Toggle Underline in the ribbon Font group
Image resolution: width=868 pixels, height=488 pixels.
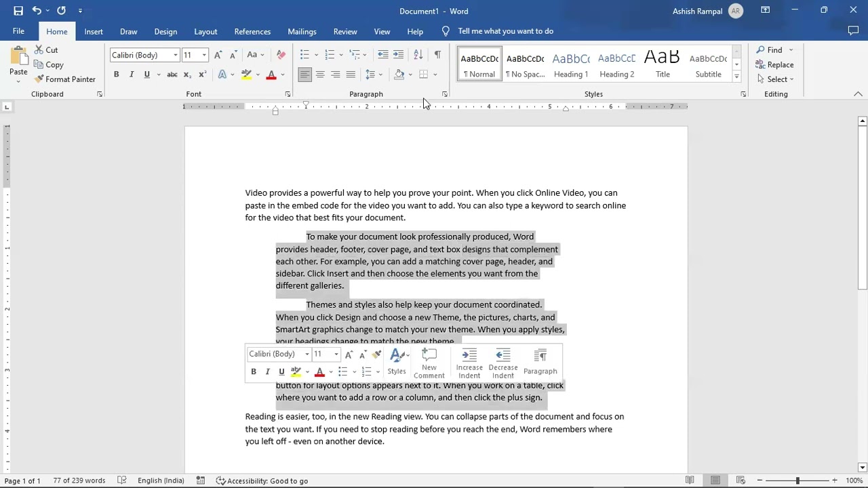point(146,75)
